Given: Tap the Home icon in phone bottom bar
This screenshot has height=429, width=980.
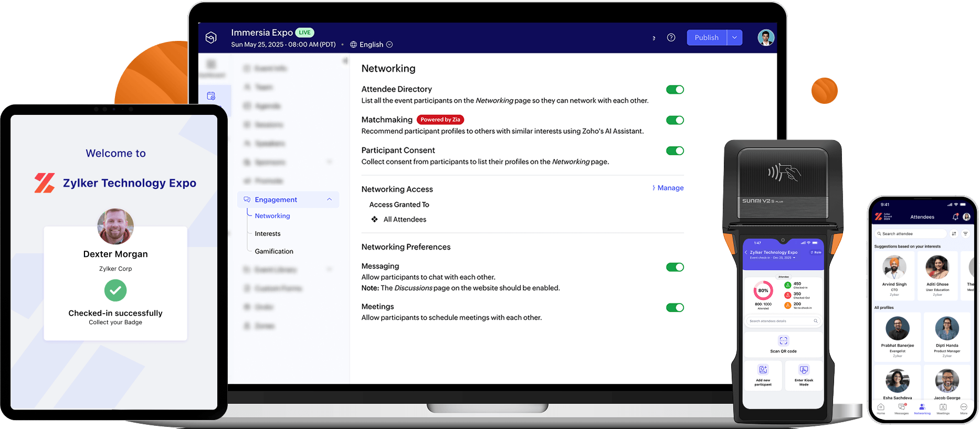Looking at the screenshot, I should (x=881, y=409).
